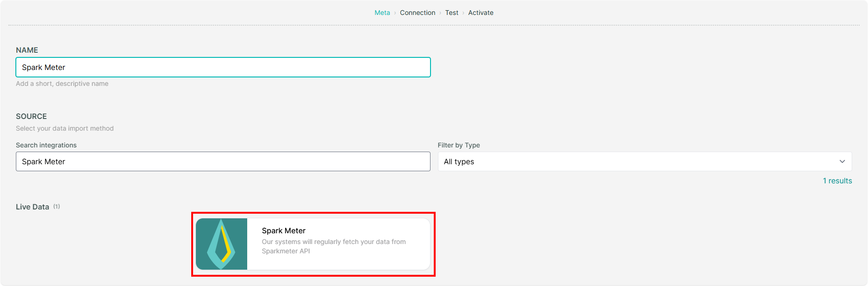The height and width of the screenshot is (286, 868).
Task: Click the '1 results' text
Action: [x=837, y=181]
